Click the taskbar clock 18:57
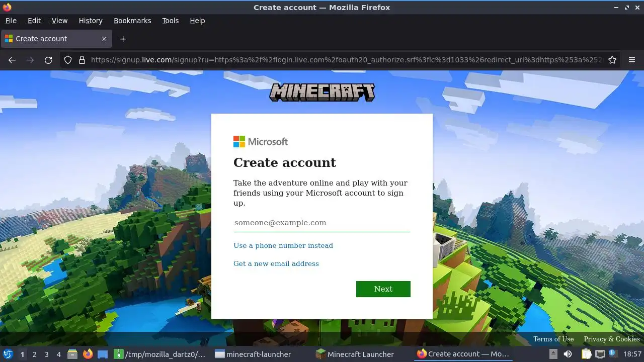This screenshot has height=362, width=644. pos(632,354)
